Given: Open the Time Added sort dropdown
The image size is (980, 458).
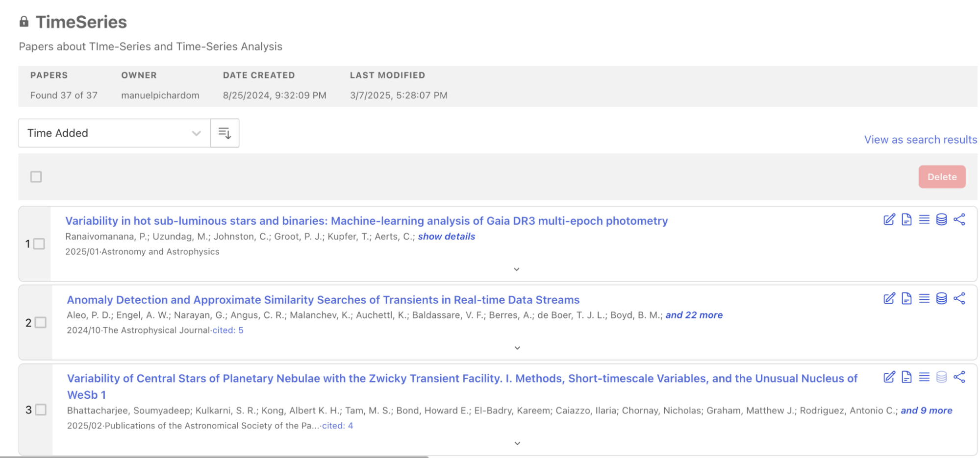Looking at the screenshot, I should 114,133.
